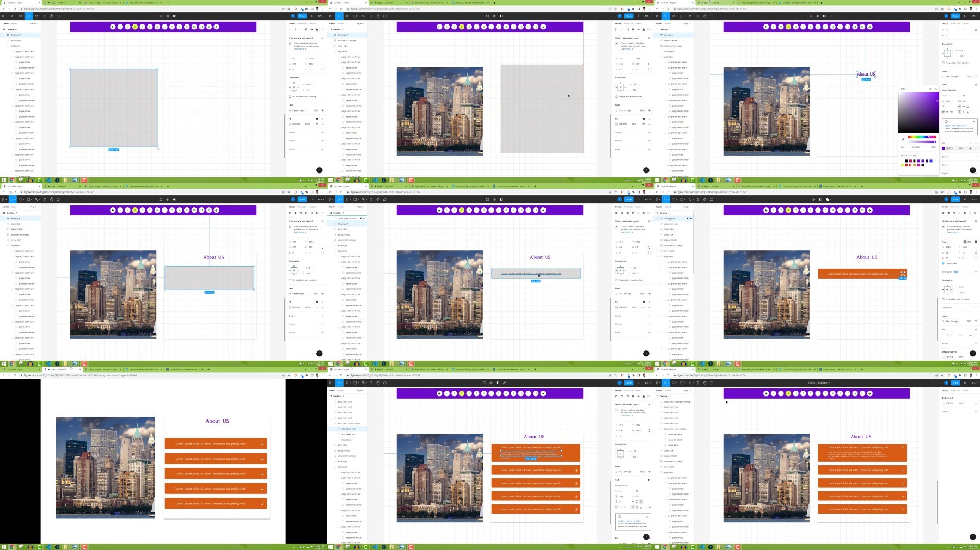Screen dimensions: 980x550
Task: Dismiss the font notice in top-right window
Action: pos(974,121)
